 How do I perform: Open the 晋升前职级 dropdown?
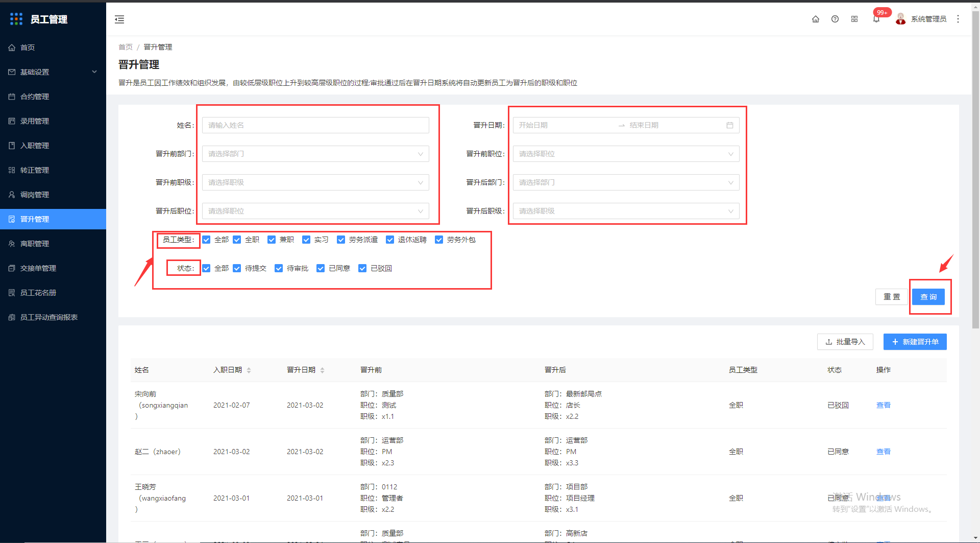tap(315, 182)
